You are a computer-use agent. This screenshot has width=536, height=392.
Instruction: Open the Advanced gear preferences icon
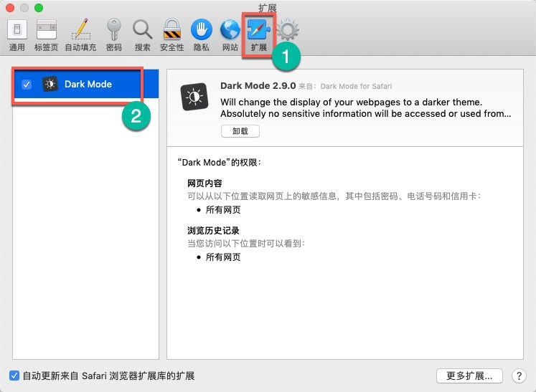pos(288,30)
